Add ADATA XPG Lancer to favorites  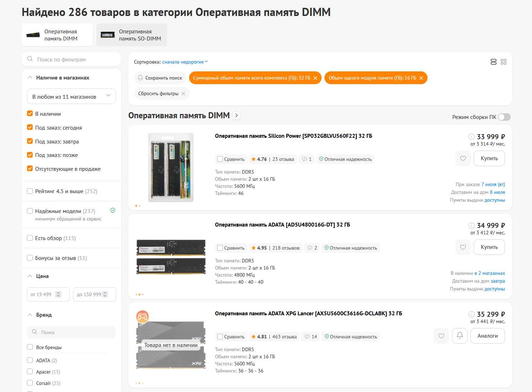441,336
